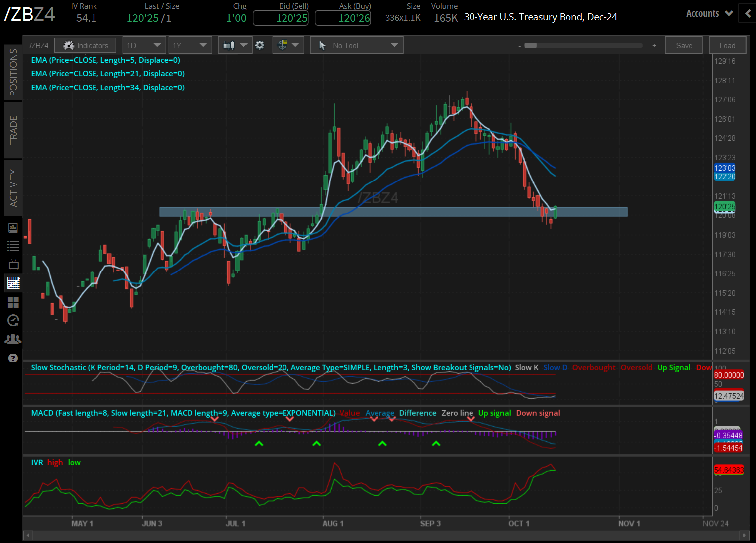Open chart settings via the gear icon

(260, 45)
